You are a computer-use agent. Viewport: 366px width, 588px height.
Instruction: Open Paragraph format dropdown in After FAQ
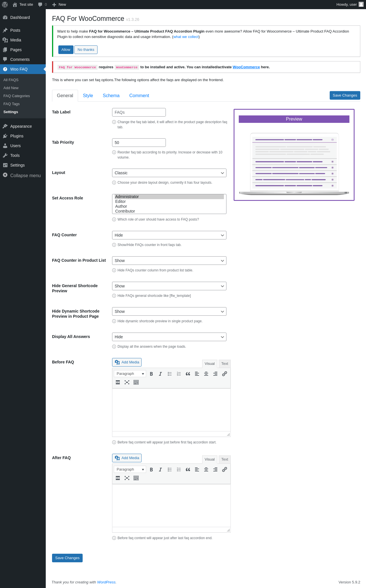pyautogui.click(x=130, y=469)
